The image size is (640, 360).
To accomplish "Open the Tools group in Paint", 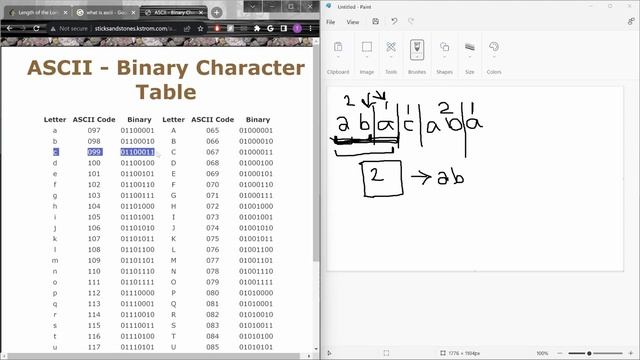I will pyautogui.click(x=391, y=47).
